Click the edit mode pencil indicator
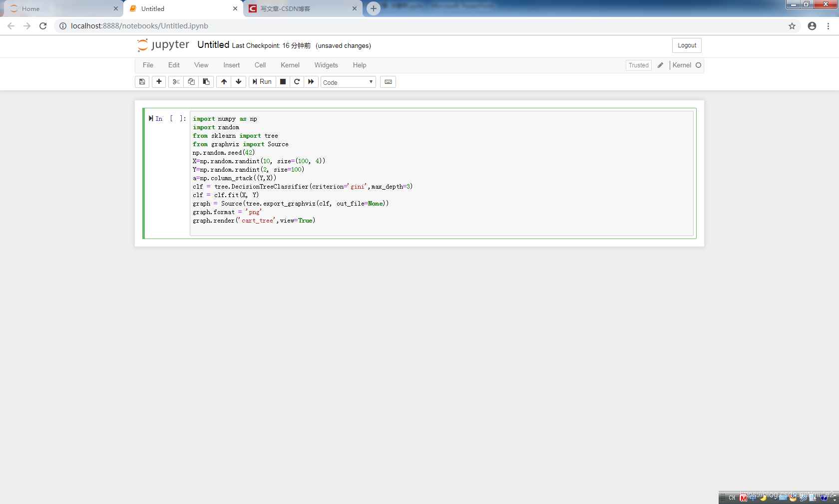The width and height of the screenshot is (839, 504). pos(660,65)
